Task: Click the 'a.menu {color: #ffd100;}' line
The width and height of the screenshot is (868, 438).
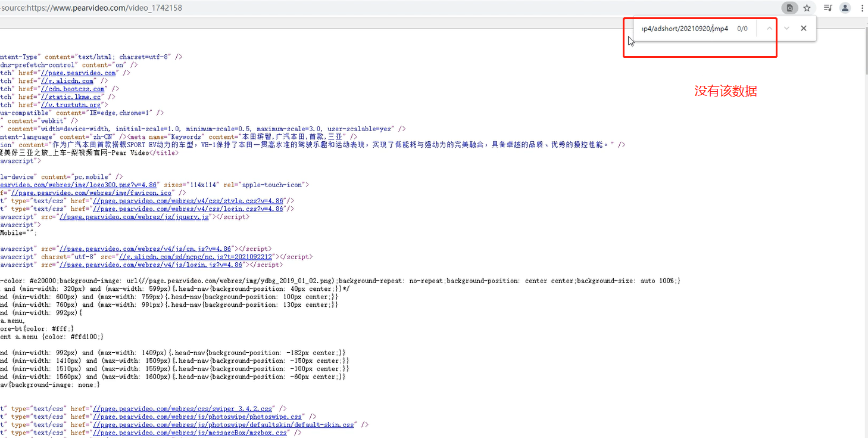Action: [x=52, y=337]
